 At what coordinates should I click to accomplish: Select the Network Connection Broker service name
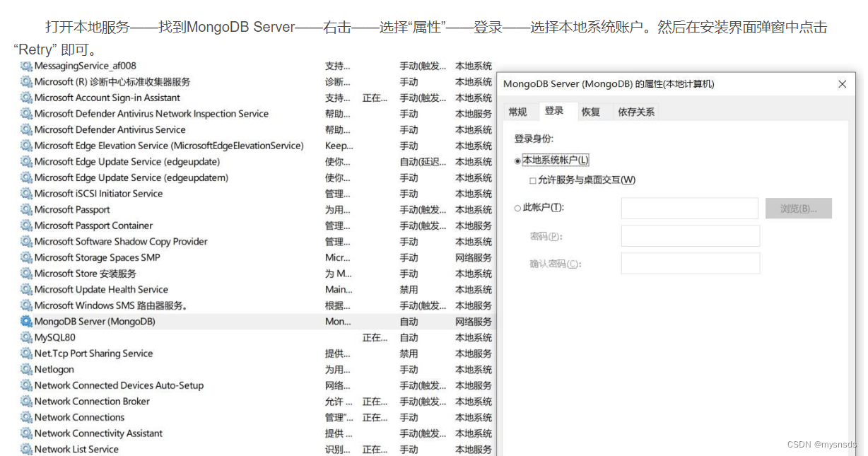92,401
